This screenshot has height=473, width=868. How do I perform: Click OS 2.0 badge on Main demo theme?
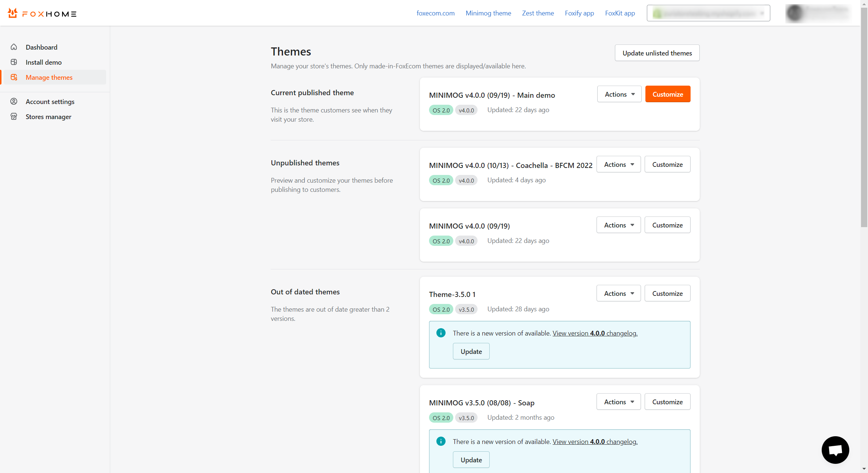[x=441, y=110]
